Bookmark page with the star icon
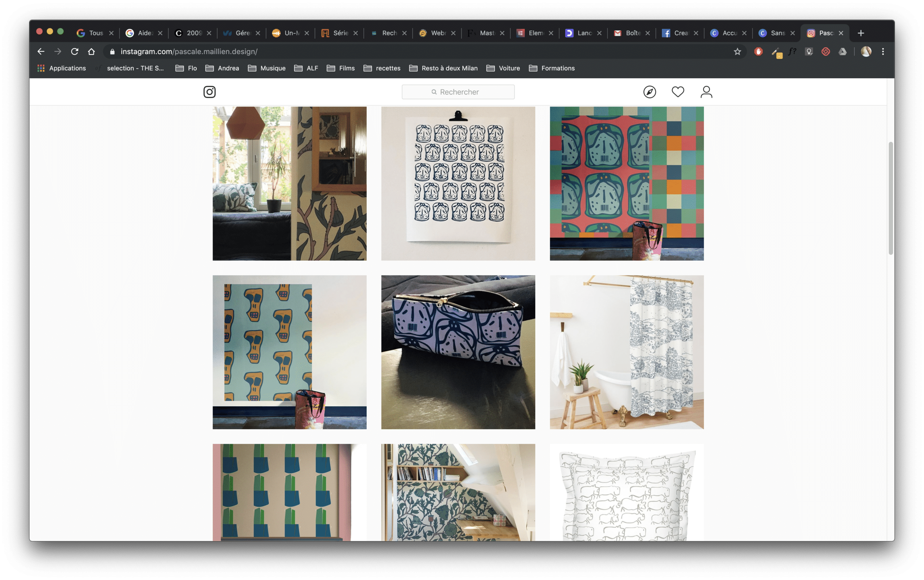The height and width of the screenshot is (580, 924). tap(737, 52)
